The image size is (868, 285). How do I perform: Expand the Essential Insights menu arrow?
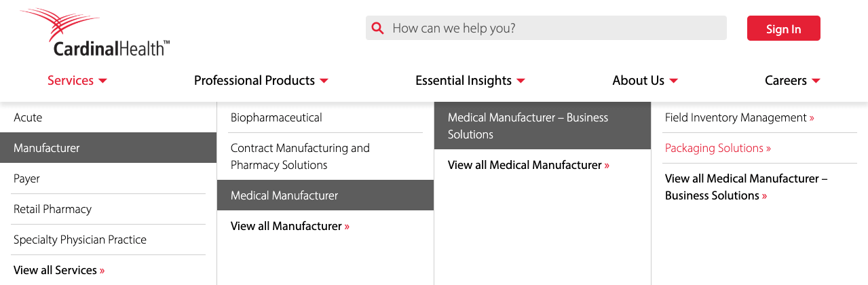(521, 81)
